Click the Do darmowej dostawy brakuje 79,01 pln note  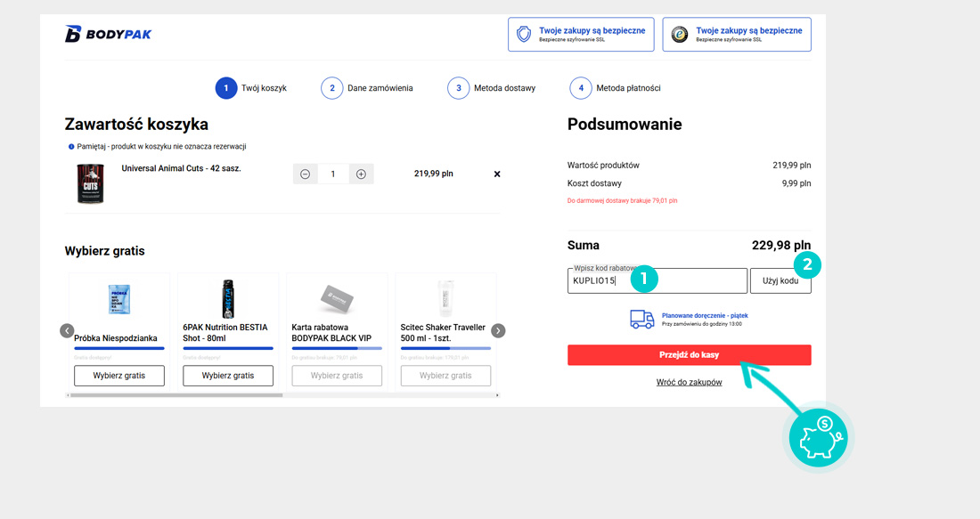[x=623, y=200]
